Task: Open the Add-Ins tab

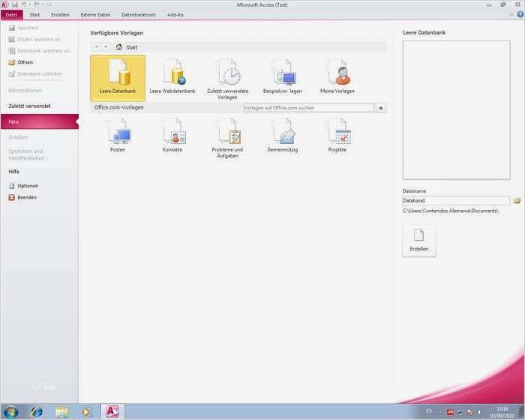Action: pos(175,15)
